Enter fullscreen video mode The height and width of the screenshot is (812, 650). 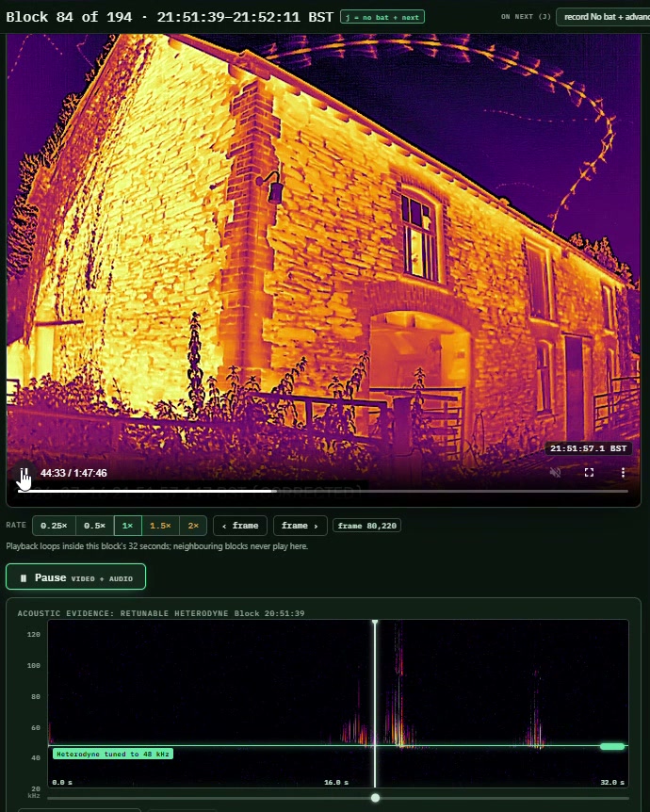589,472
